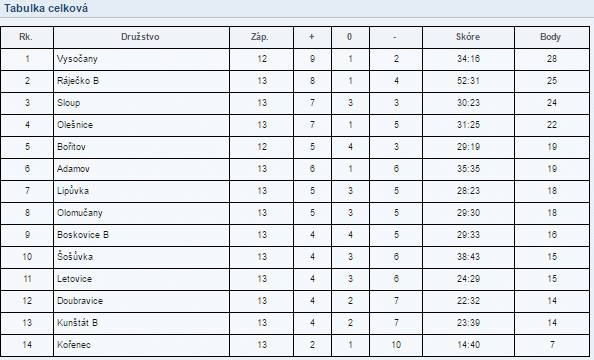This screenshot has width=594, height=360.
Task: Click the Záp. column header
Action: click(x=260, y=37)
